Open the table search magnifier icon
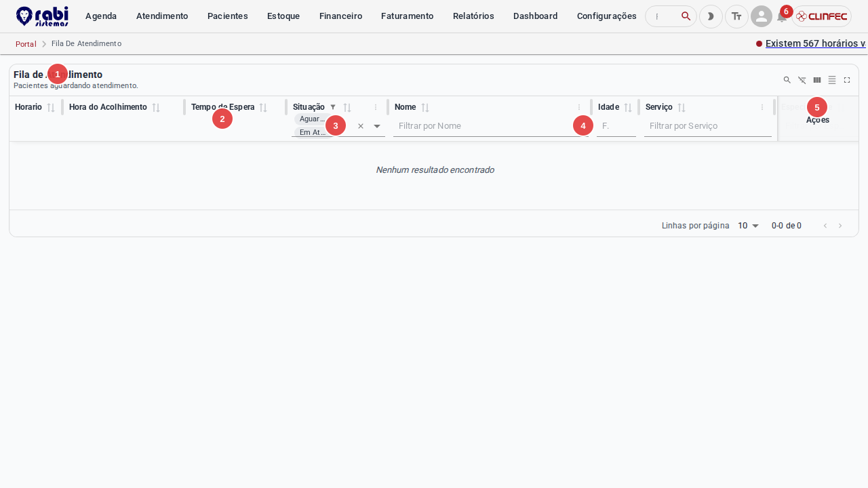The height and width of the screenshot is (488, 868). tap(787, 80)
